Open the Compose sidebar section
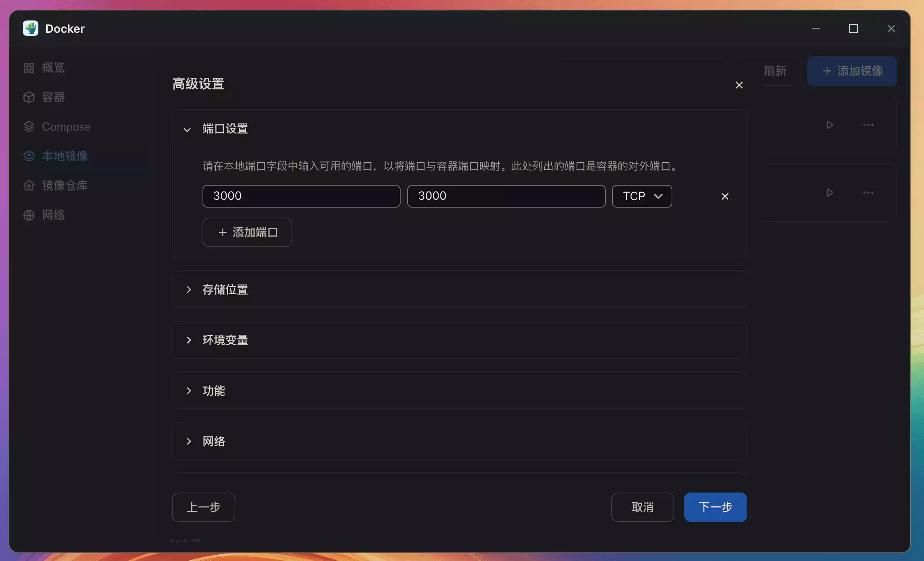 [66, 126]
